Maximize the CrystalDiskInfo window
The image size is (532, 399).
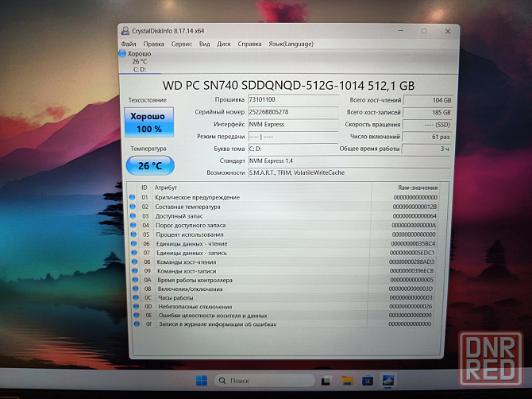coord(424,31)
